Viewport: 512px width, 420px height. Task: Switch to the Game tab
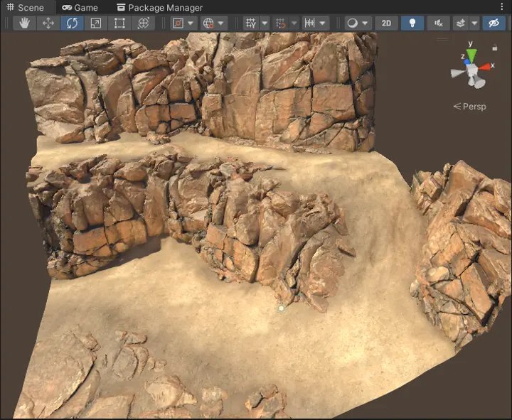pos(80,8)
